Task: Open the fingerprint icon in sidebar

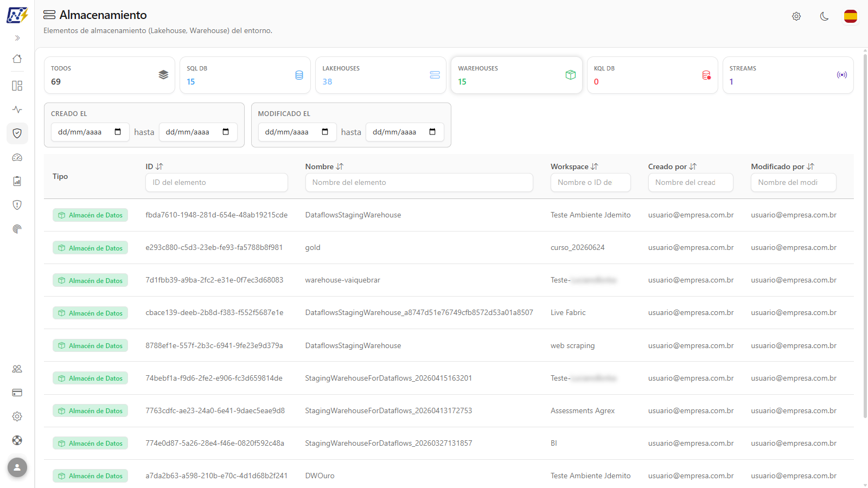Action: click(17, 229)
